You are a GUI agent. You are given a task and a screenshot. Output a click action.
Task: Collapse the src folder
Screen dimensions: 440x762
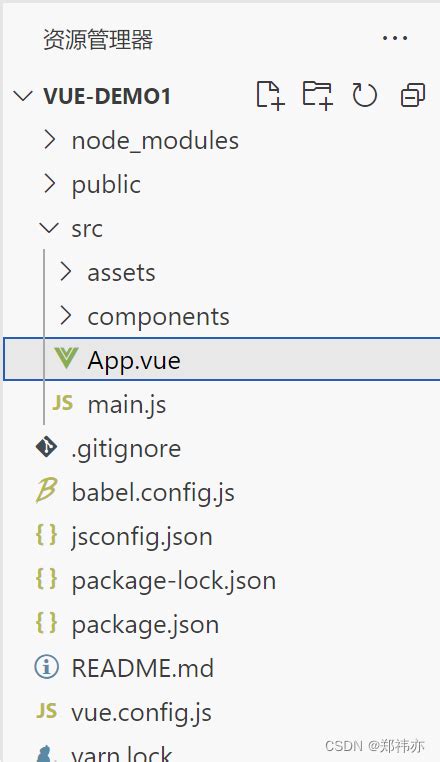pos(49,227)
